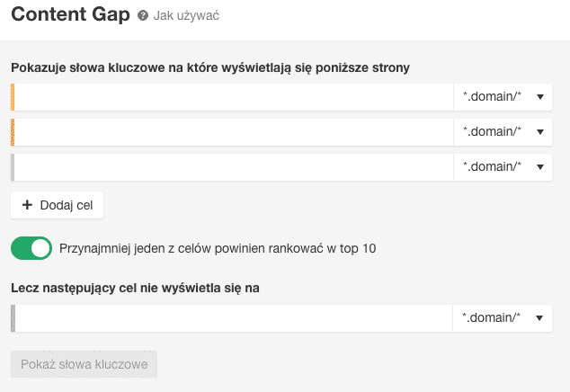Image resolution: width=570 pixels, height=392 pixels.
Task: Toggle the top 10 ranking requirement switch
Action: tap(31, 248)
